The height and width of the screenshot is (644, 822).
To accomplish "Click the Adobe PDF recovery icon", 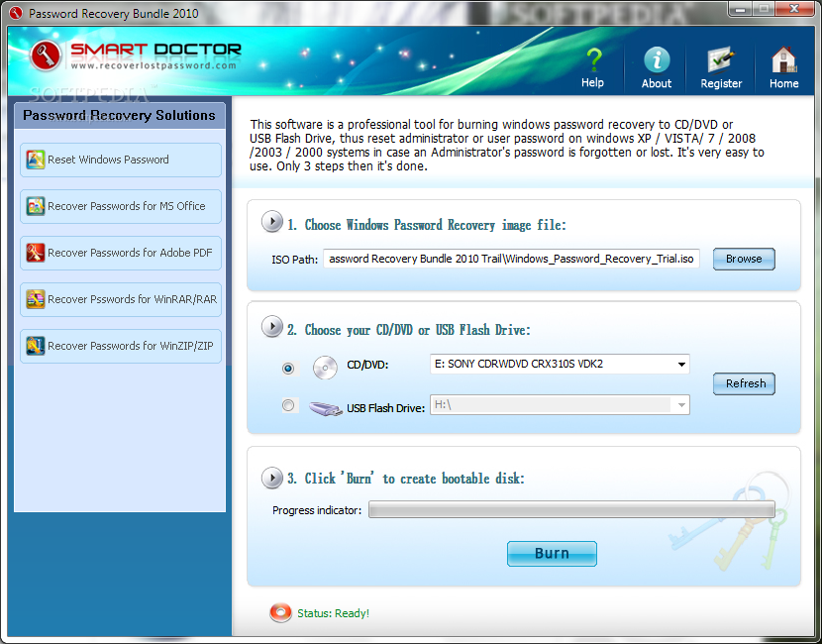I will (x=36, y=253).
